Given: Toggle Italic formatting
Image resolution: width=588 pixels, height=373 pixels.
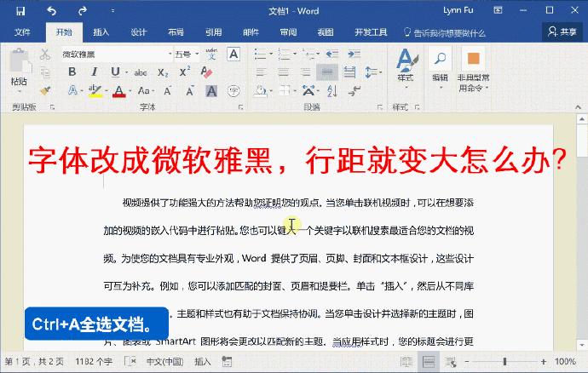Looking at the screenshot, I should (94, 72).
